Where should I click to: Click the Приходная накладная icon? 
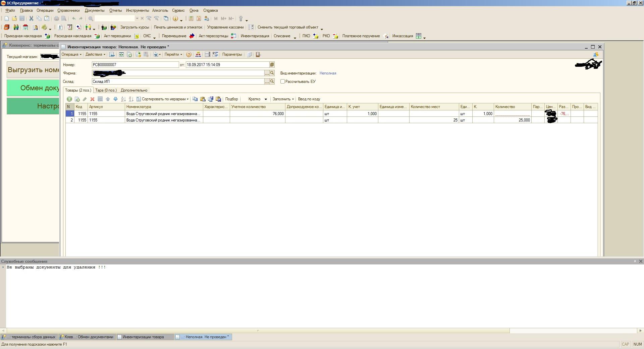point(47,36)
